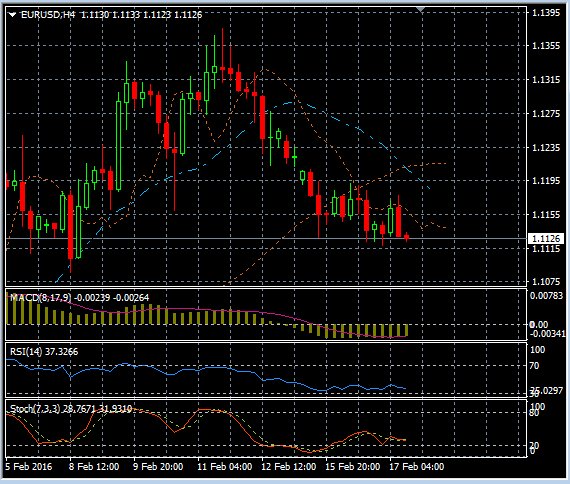Screen dimensions: 570x484
Task: Click the MACD(8,17,9) indicator label
Action: [41, 297]
